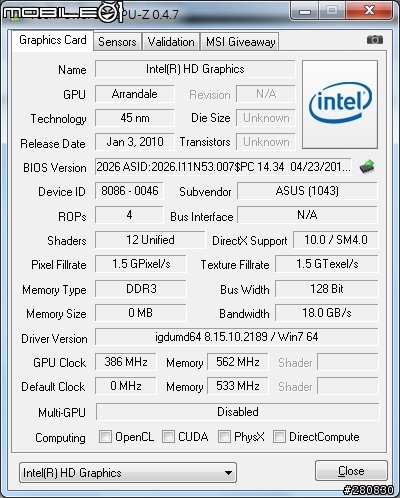The image size is (400, 498).
Task: Select the Bandwidth value 18.0 GB/s
Action: (327, 313)
